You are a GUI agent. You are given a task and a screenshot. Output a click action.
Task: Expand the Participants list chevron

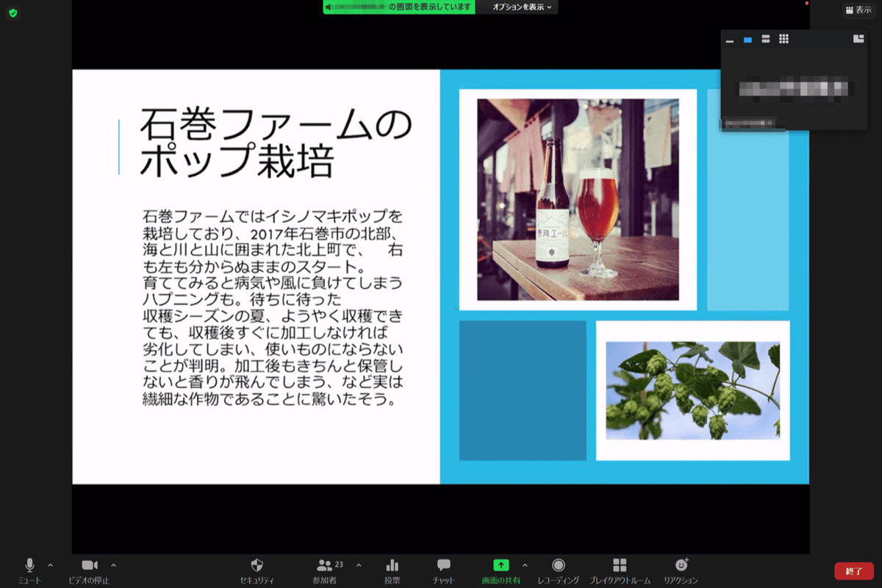click(x=358, y=566)
